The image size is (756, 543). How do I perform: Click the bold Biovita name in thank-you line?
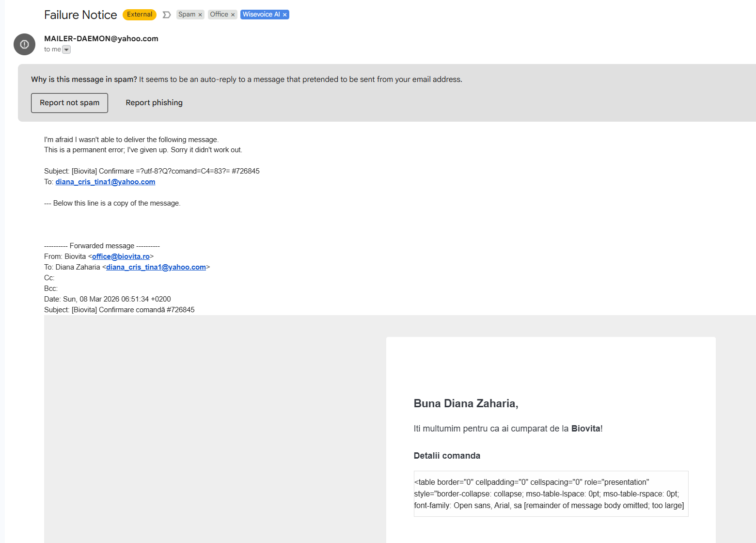pyautogui.click(x=586, y=429)
